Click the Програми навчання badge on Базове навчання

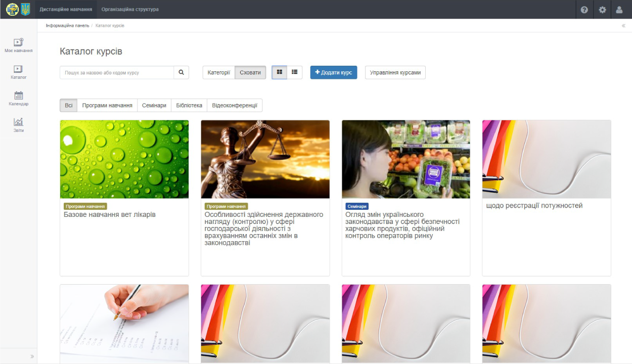click(x=85, y=206)
